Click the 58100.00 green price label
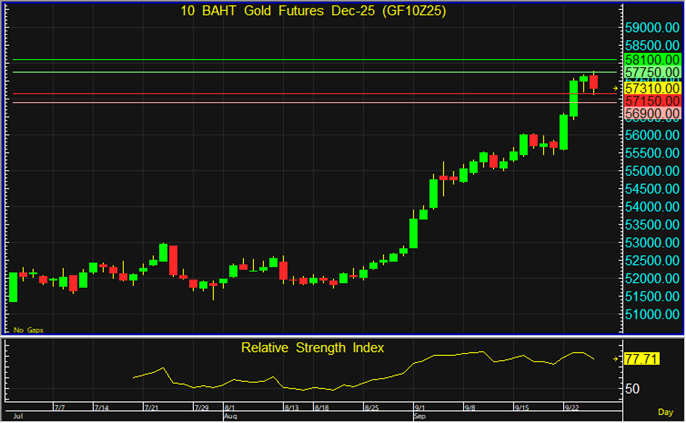686x423 pixels. tap(651, 61)
